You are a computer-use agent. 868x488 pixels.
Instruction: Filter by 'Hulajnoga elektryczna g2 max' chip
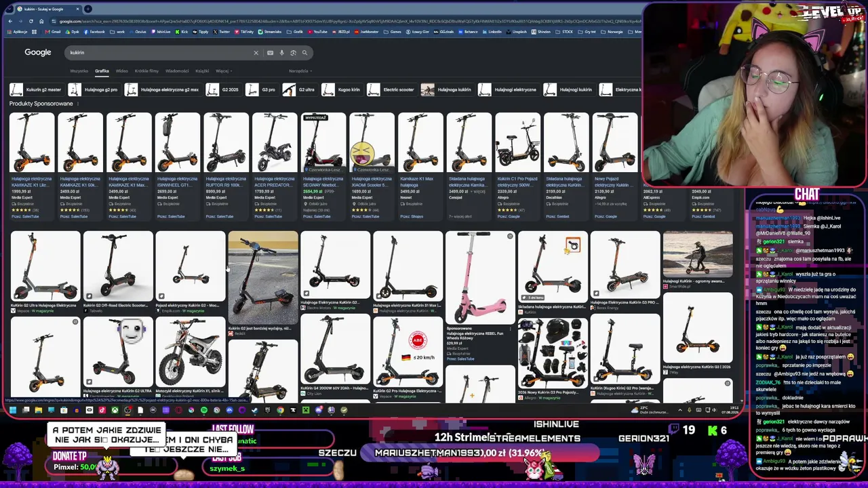[x=163, y=89]
